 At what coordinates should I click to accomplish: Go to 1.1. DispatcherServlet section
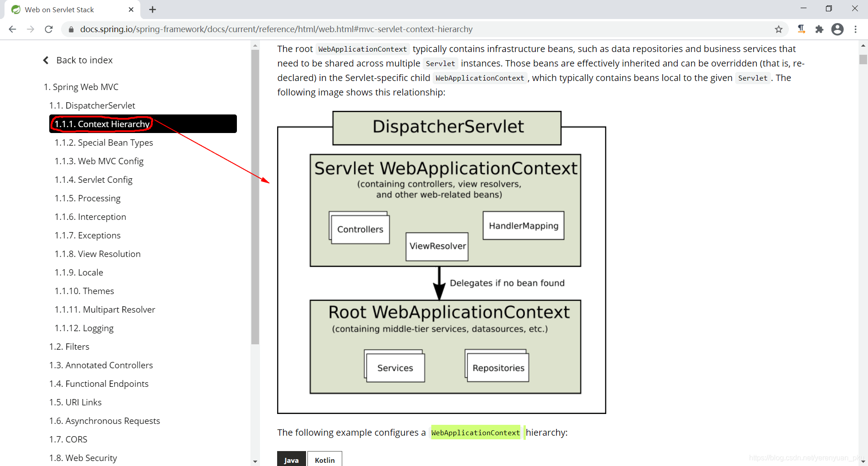coord(92,105)
